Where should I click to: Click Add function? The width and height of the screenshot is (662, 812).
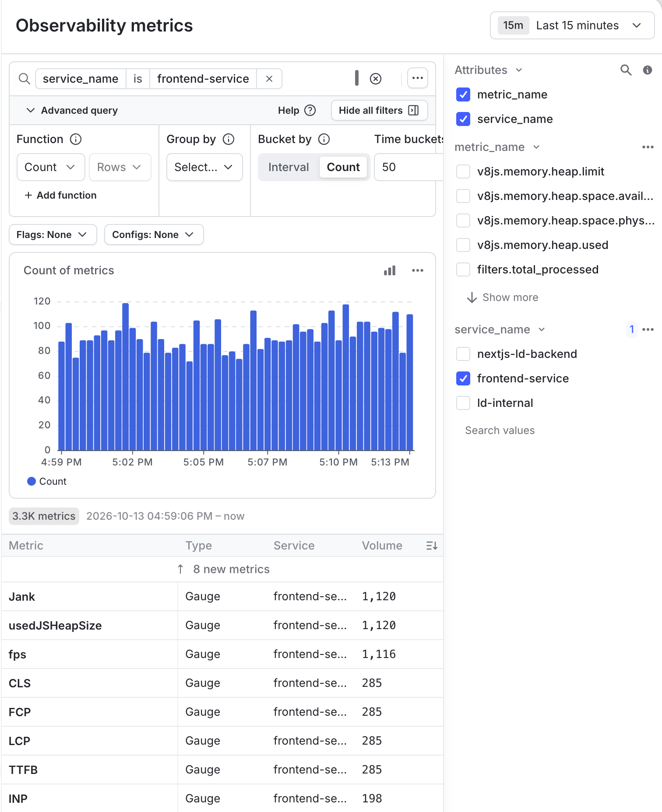coord(61,195)
